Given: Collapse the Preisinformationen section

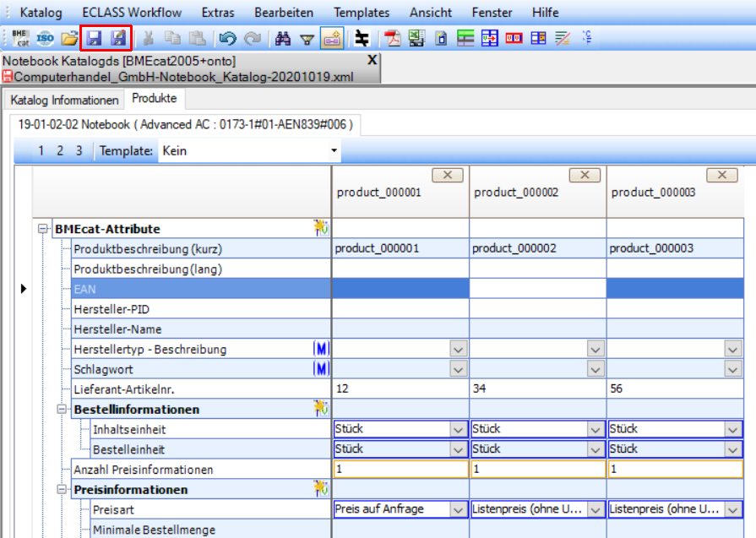Looking at the screenshot, I should pyautogui.click(x=62, y=490).
